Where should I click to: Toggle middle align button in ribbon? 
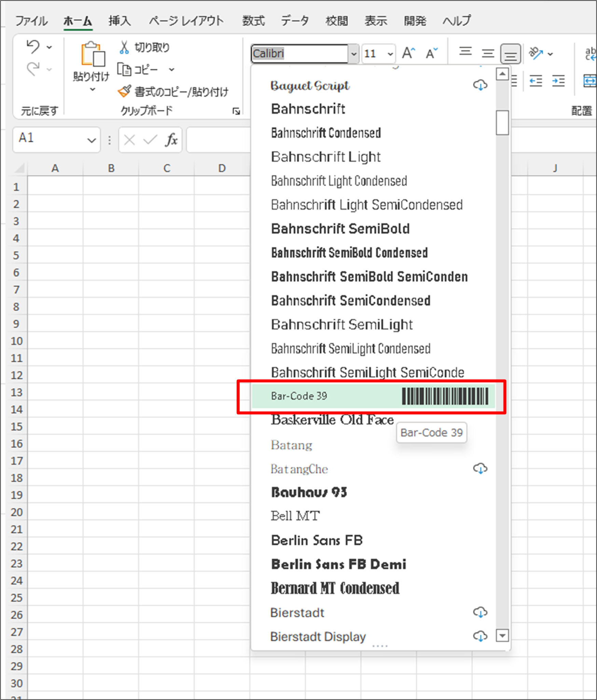(x=488, y=53)
